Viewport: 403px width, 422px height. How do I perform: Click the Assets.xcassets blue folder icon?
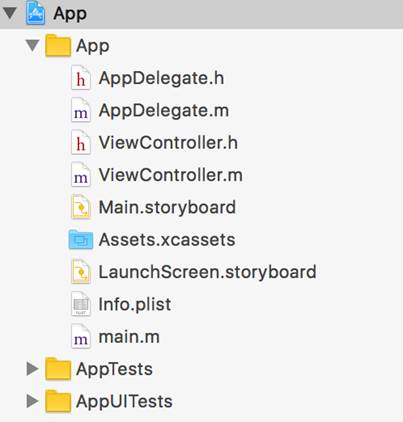81,240
